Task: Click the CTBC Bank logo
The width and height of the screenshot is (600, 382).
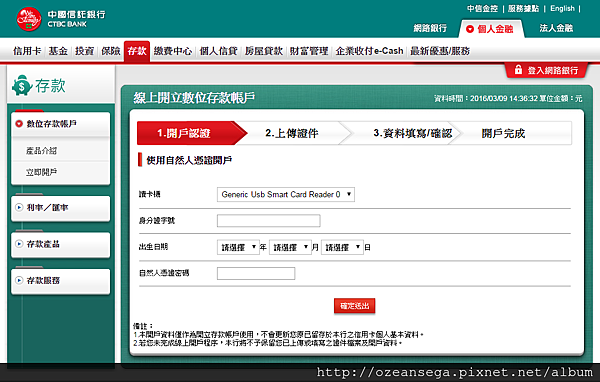Action: point(60,19)
